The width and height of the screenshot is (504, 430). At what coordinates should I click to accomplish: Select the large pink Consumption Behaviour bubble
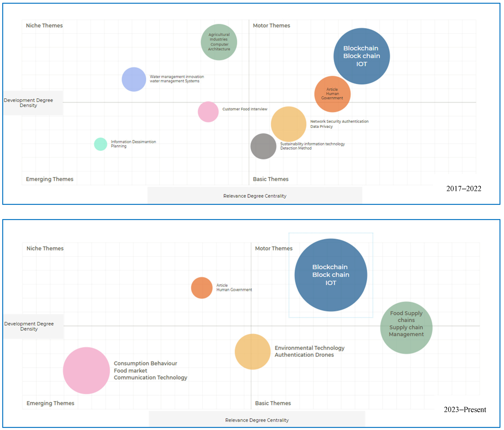(x=86, y=370)
